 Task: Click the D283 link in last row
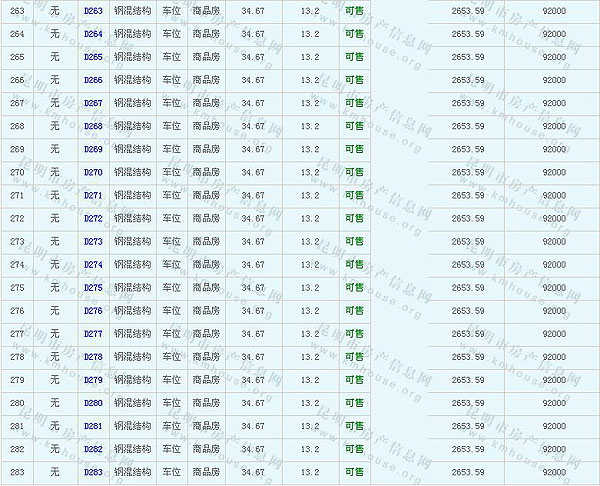click(93, 471)
